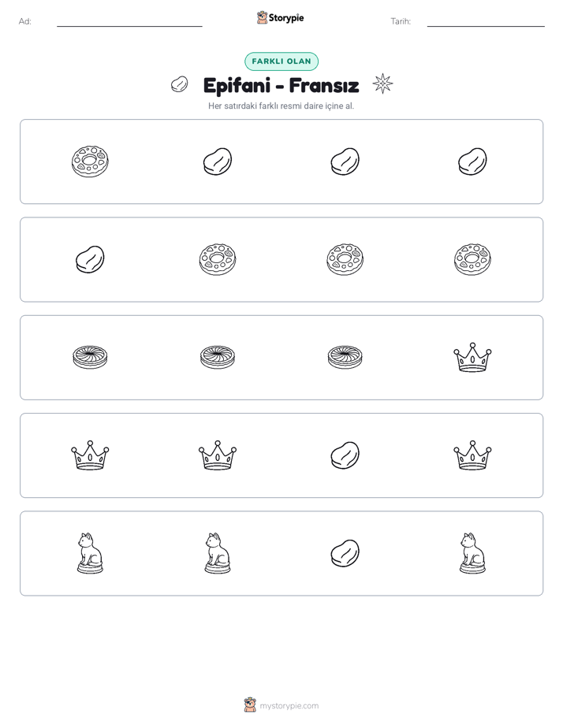This screenshot has height=728, width=563.
Task: Click the Storypie logo at the top
Action: pyautogui.click(x=281, y=17)
